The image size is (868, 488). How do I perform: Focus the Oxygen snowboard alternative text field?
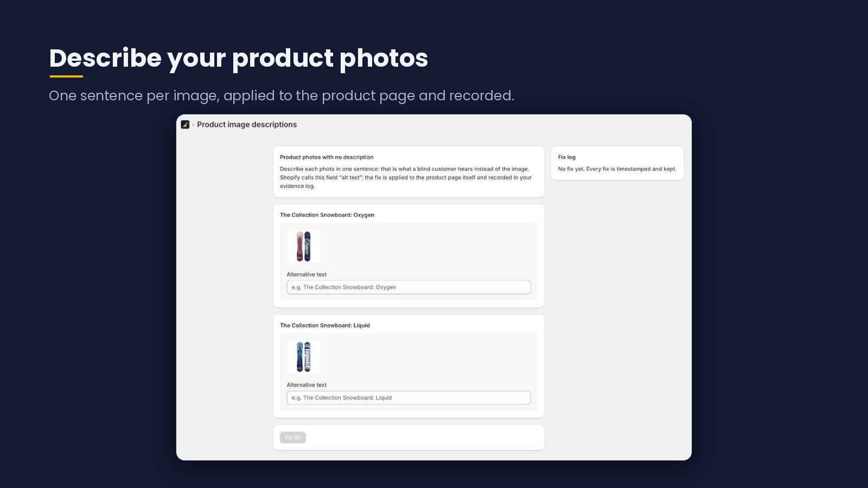[409, 287]
